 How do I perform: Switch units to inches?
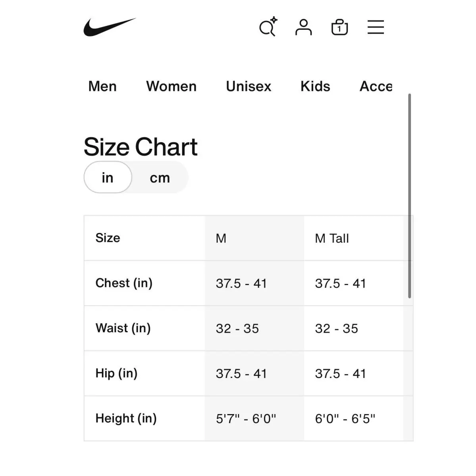(x=108, y=177)
